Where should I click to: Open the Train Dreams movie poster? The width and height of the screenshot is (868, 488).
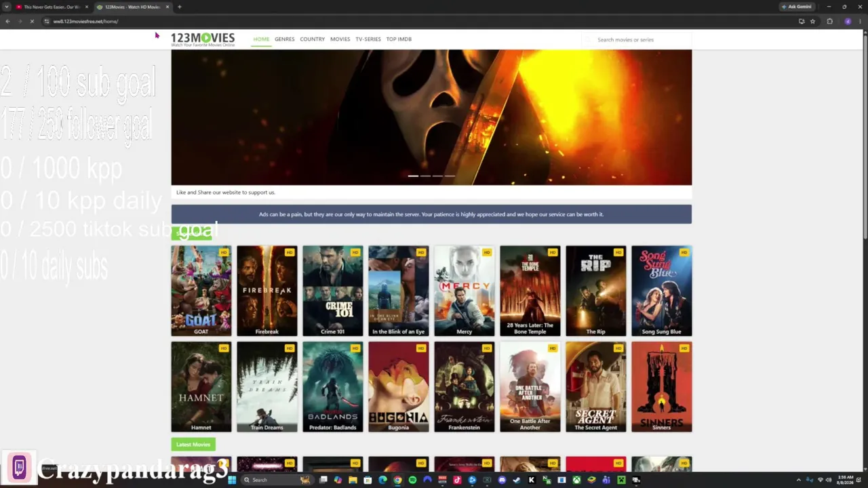point(267,386)
